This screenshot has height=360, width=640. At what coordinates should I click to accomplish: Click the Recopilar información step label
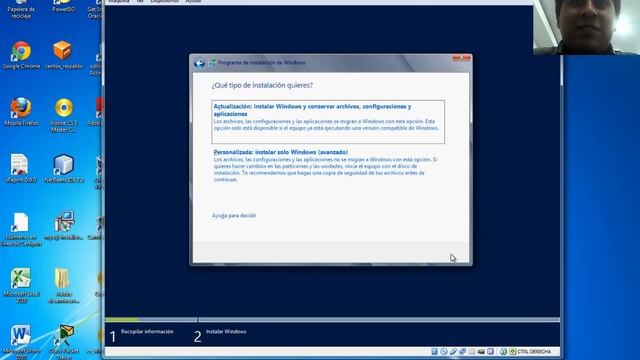(147, 332)
